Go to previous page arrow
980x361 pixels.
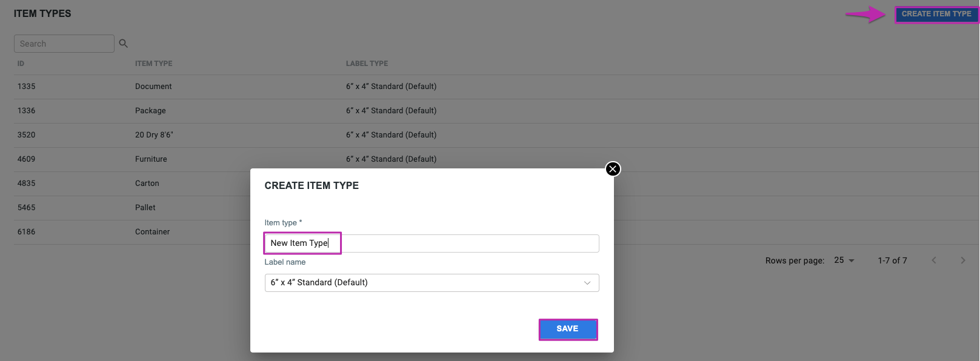coord(934,260)
